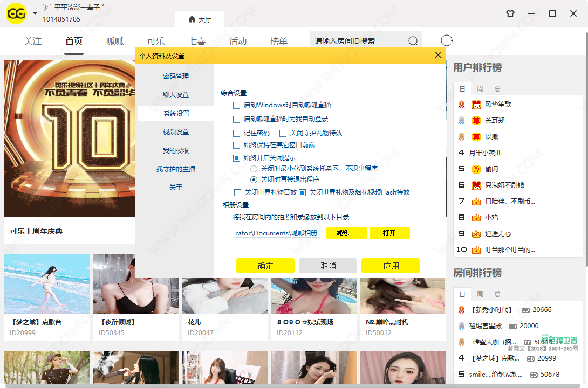Toggle 始终开启关闭提示 checkbox
Image resolution: width=588 pixels, height=388 pixels.
[237, 158]
